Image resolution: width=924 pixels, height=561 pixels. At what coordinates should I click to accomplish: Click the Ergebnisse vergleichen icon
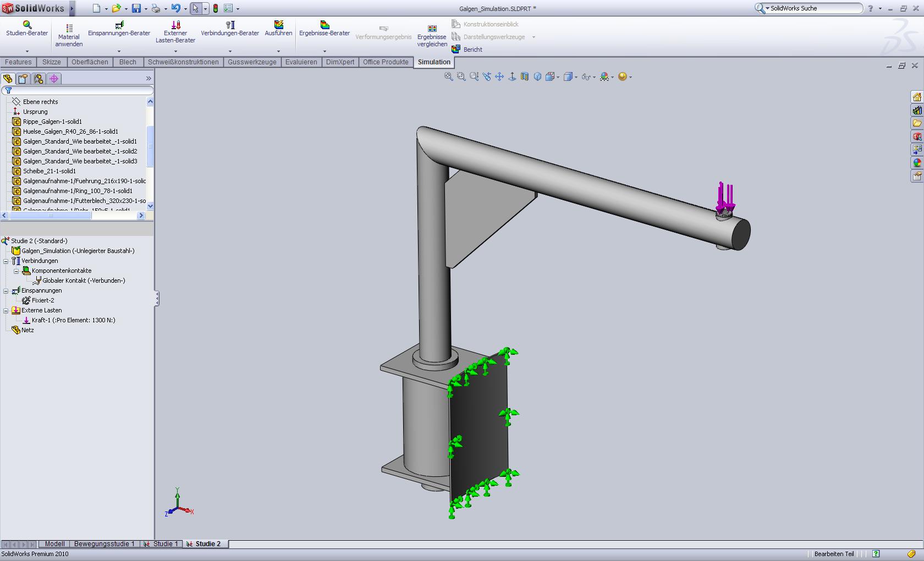pos(432,29)
